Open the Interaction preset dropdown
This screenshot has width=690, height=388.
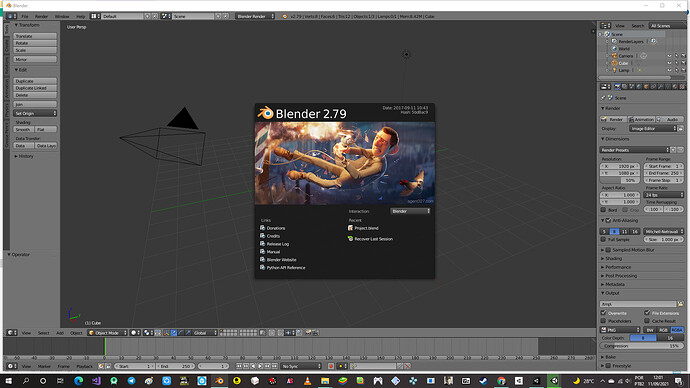[411, 211]
